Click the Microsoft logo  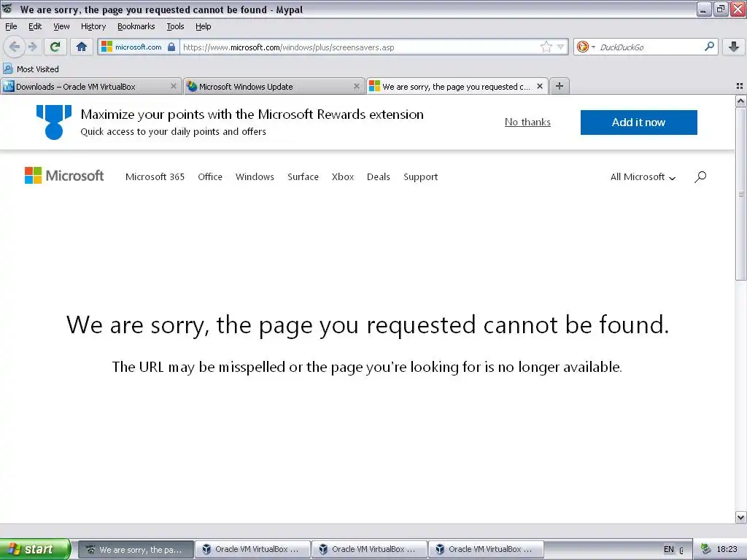[64, 176]
